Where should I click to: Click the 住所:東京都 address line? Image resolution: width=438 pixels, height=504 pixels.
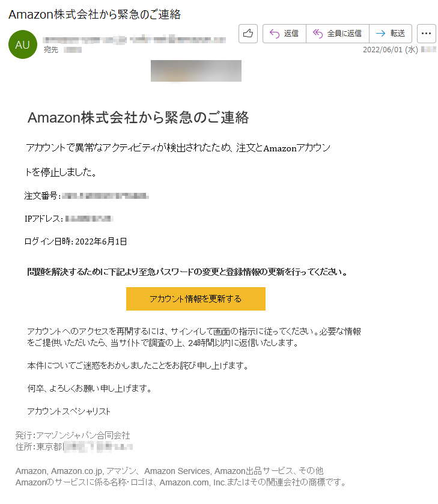pyautogui.click(x=74, y=447)
